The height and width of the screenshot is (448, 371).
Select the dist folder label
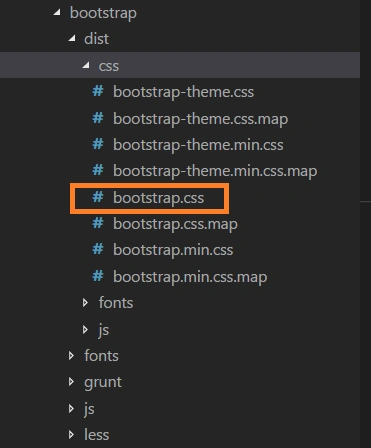(x=96, y=39)
